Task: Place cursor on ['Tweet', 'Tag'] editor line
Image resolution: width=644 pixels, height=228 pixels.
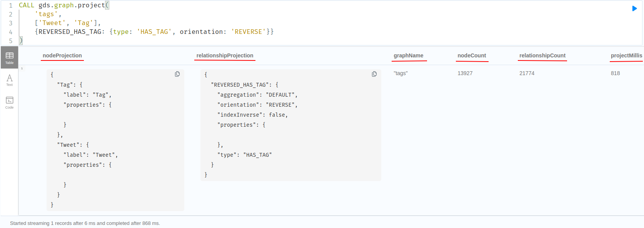Action: point(68,23)
